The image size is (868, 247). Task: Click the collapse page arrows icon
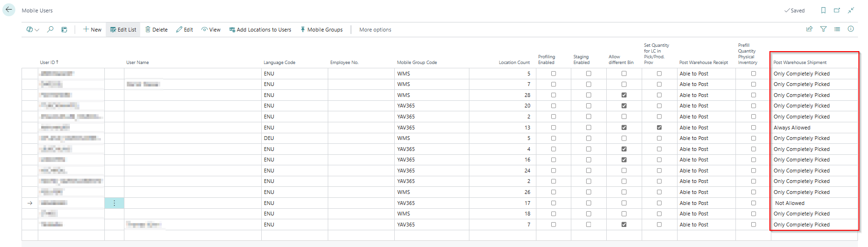pyautogui.click(x=851, y=10)
